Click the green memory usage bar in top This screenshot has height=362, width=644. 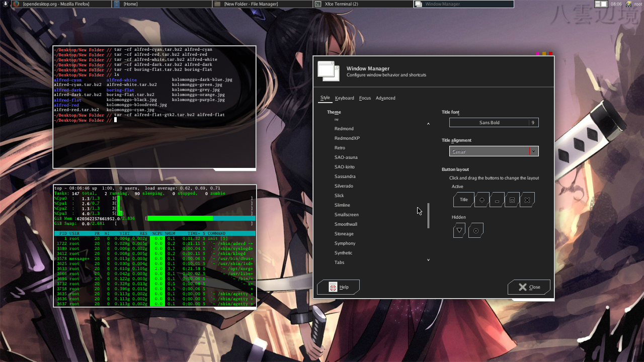tap(180, 219)
